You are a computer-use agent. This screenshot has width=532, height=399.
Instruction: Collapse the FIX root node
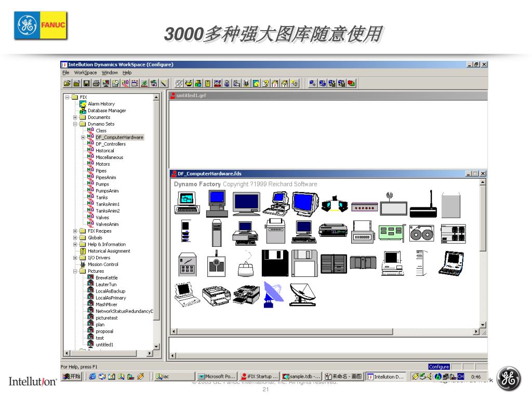point(67,97)
